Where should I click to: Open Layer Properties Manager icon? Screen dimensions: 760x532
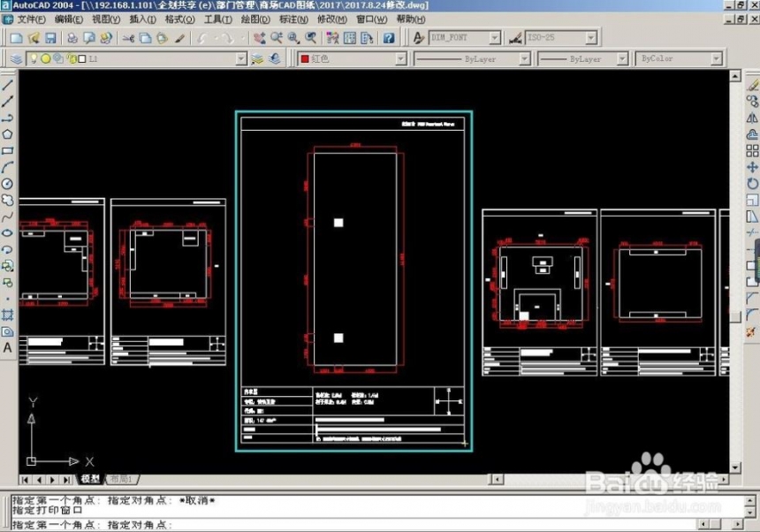(x=16, y=59)
